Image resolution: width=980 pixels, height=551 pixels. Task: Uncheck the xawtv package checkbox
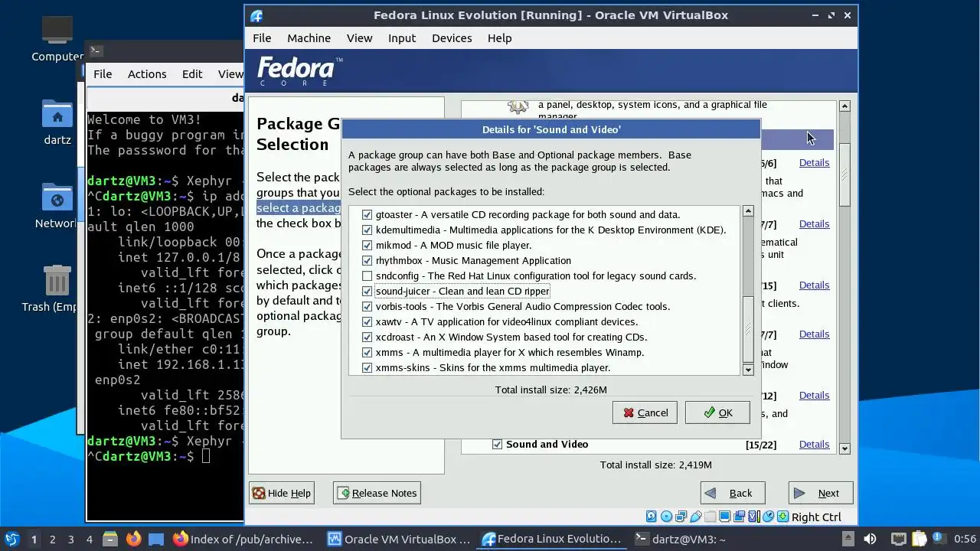pyautogui.click(x=367, y=322)
